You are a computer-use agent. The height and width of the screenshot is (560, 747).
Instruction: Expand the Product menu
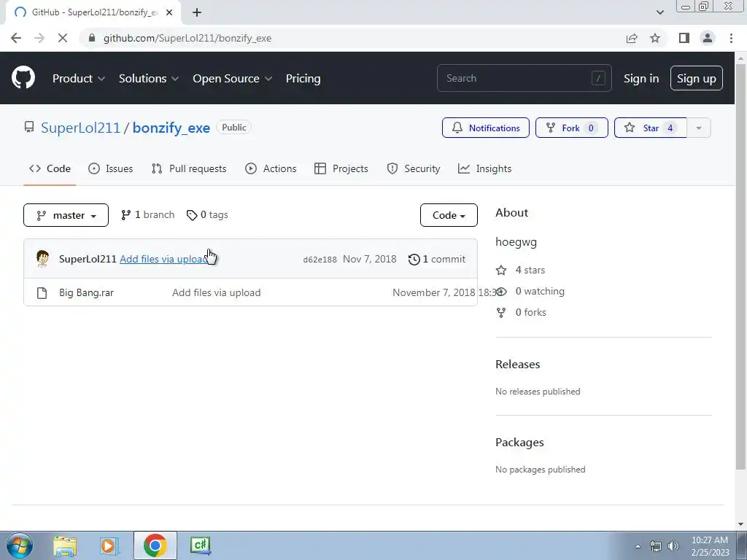pyautogui.click(x=79, y=79)
